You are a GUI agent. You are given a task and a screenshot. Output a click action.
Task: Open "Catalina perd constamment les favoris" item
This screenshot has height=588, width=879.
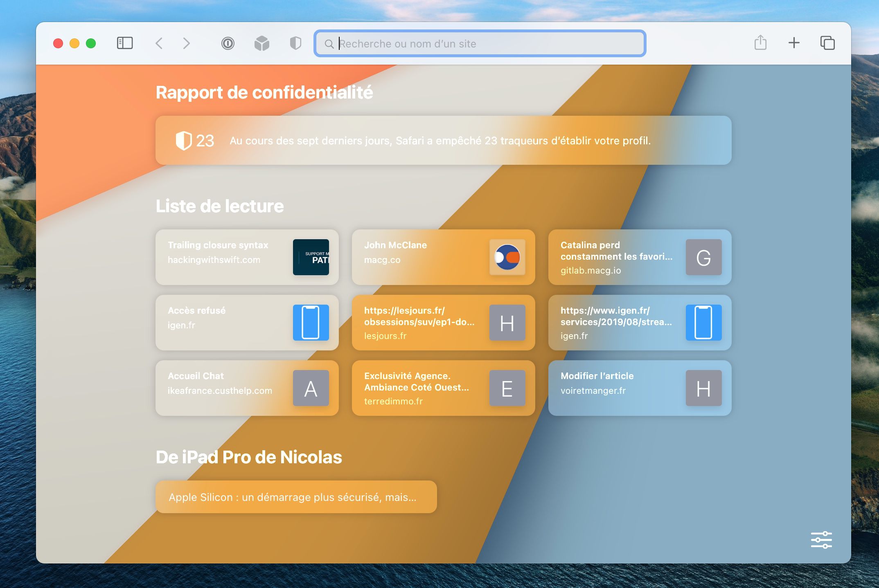[x=639, y=258]
